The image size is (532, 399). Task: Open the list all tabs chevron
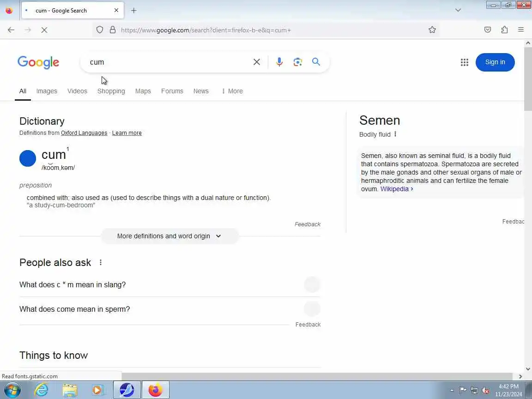pos(458,10)
